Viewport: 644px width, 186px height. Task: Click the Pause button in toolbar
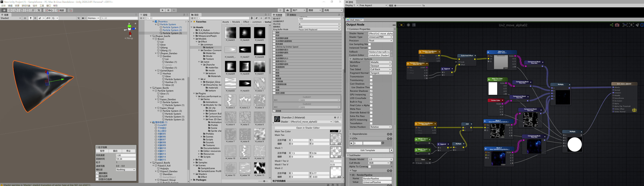point(168,10)
